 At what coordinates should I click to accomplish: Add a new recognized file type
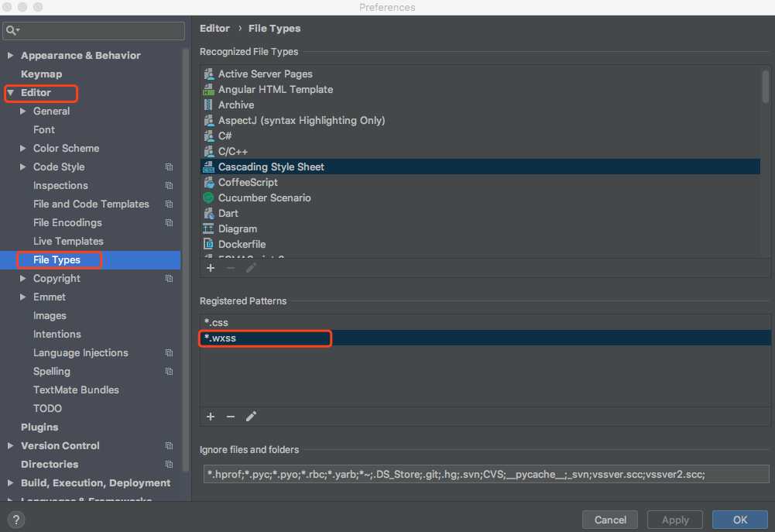(x=211, y=268)
